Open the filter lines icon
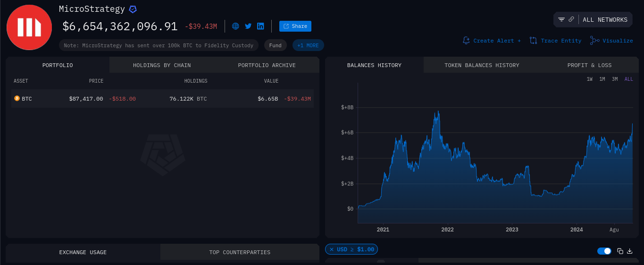Image resolution: width=644 pixels, height=265 pixels. pos(561,19)
